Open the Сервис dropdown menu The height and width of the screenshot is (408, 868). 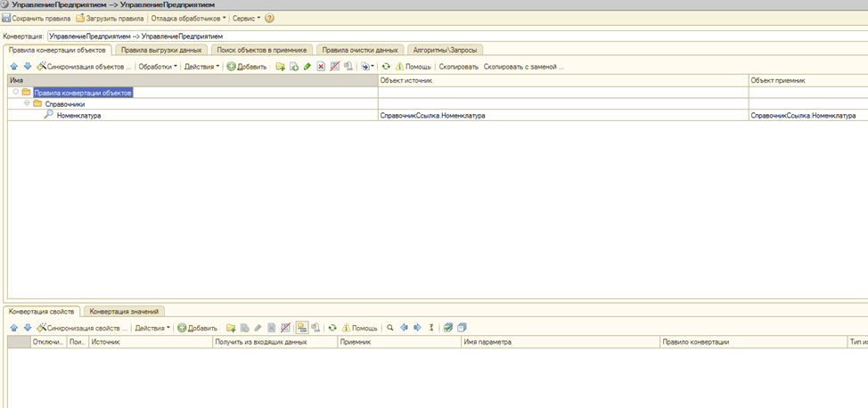point(246,18)
